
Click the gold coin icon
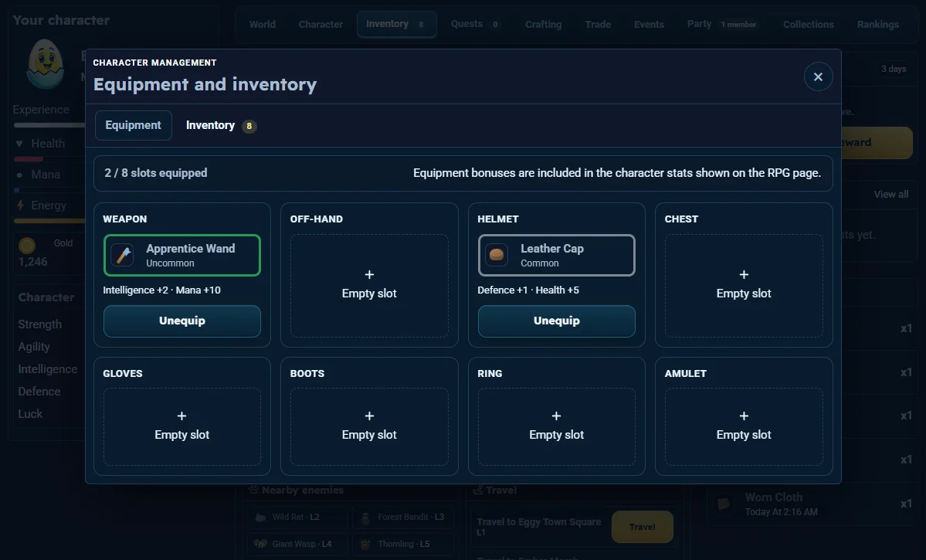tap(26, 245)
